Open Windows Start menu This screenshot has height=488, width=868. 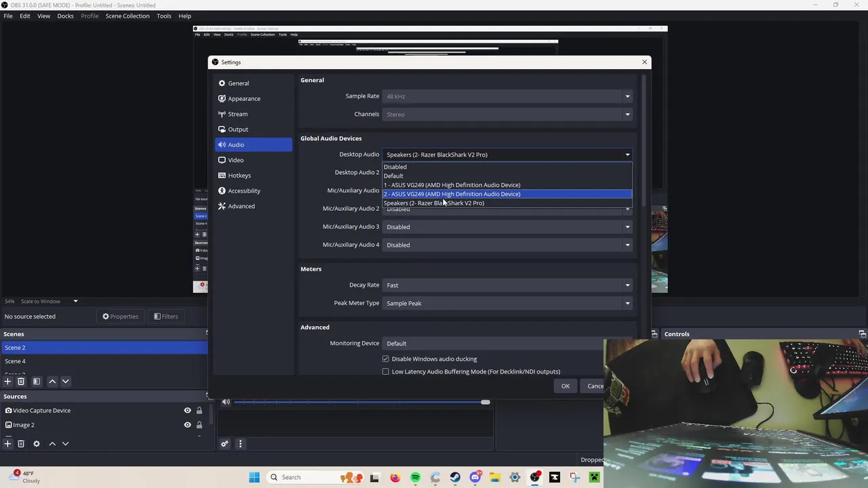click(x=254, y=477)
